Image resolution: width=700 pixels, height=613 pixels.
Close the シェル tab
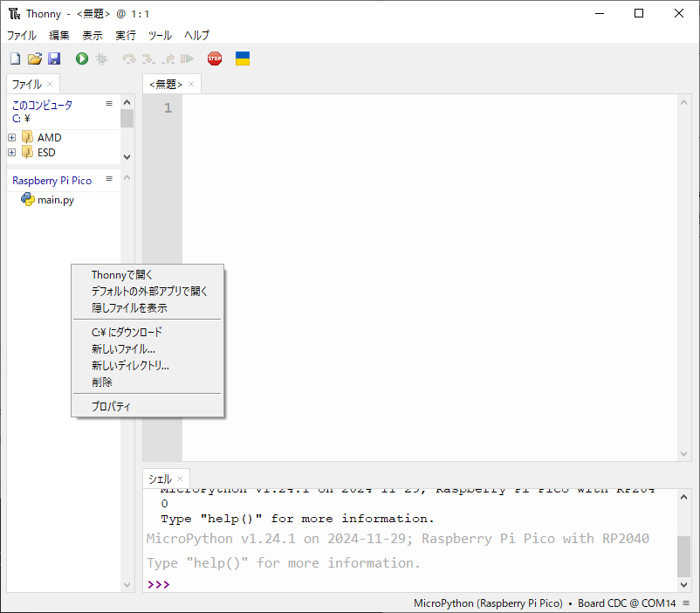(180, 479)
